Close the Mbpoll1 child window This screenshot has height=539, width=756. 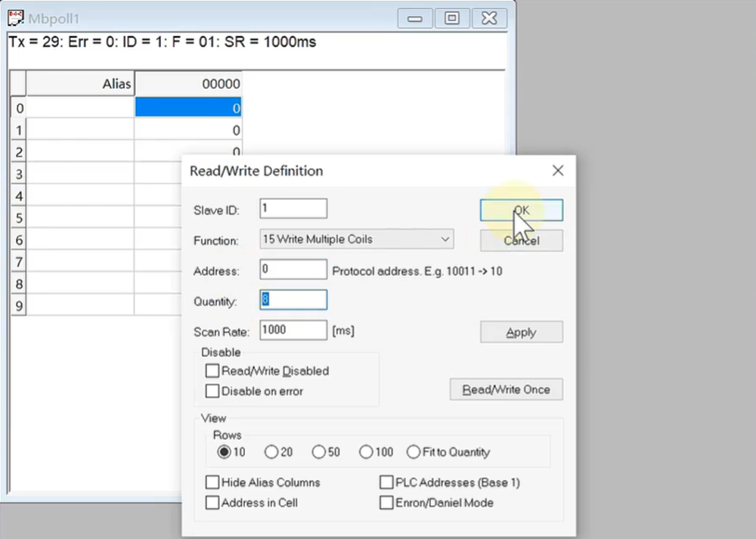pos(490,18)
